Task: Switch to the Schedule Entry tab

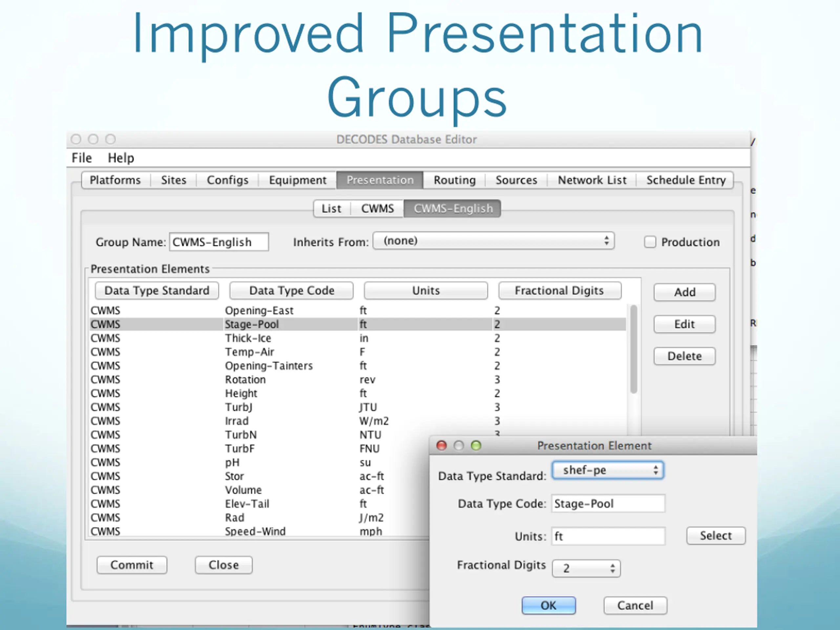Action: [x=686, y=180]
